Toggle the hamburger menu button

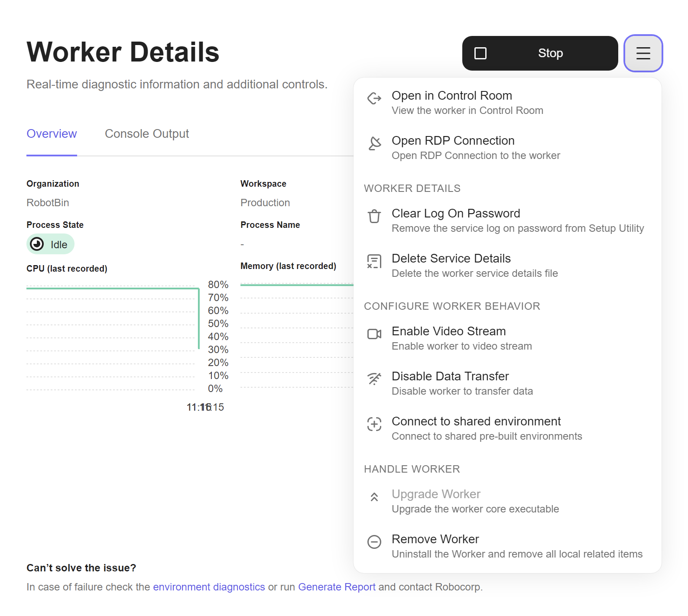643,53
